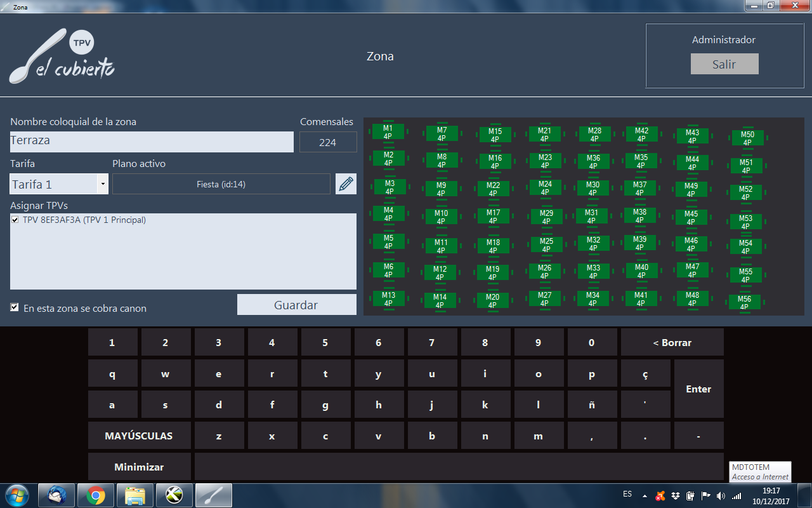
Task: Click the ES language indicator in taskbar
Action: (x=627, y=494)
